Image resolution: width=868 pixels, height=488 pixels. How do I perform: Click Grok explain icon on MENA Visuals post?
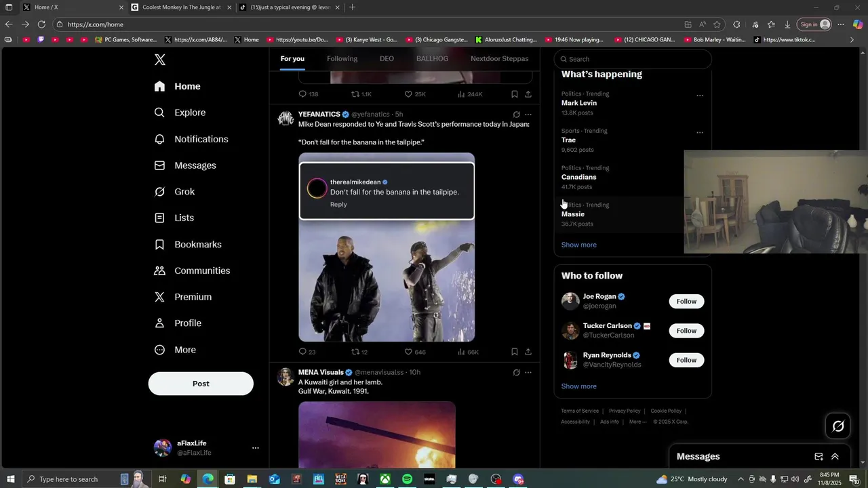click(x=516, y=373)
